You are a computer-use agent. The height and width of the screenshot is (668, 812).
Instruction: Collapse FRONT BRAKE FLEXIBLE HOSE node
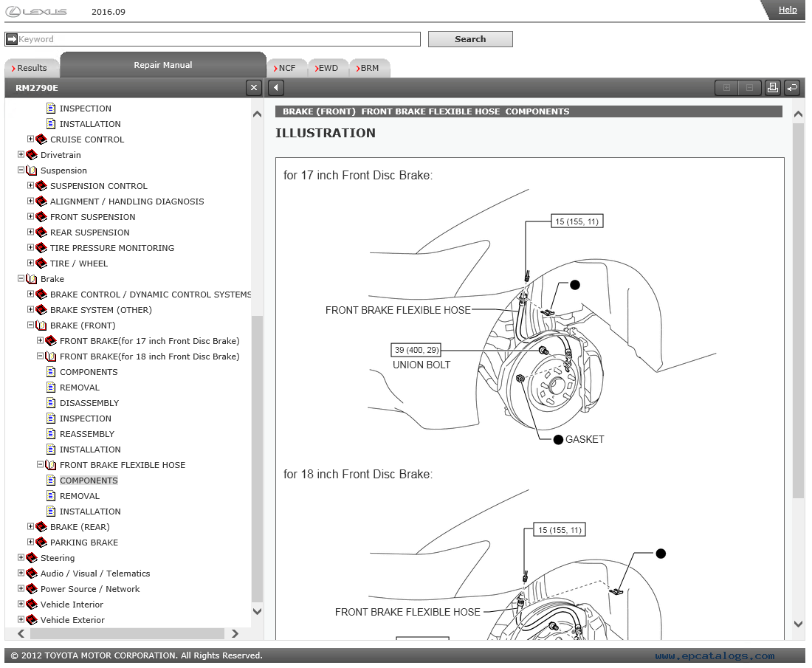40,464
